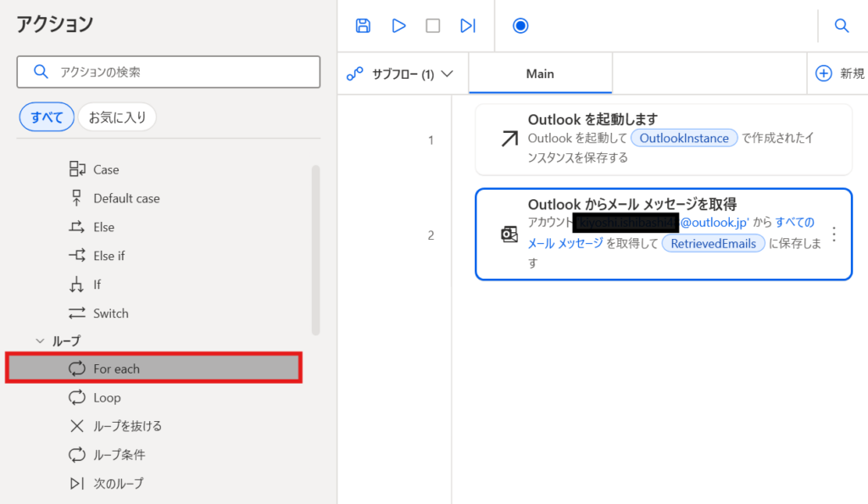868x504 pixels.
Task: Click the すべての メール メッセージ link
Action: 670,233
